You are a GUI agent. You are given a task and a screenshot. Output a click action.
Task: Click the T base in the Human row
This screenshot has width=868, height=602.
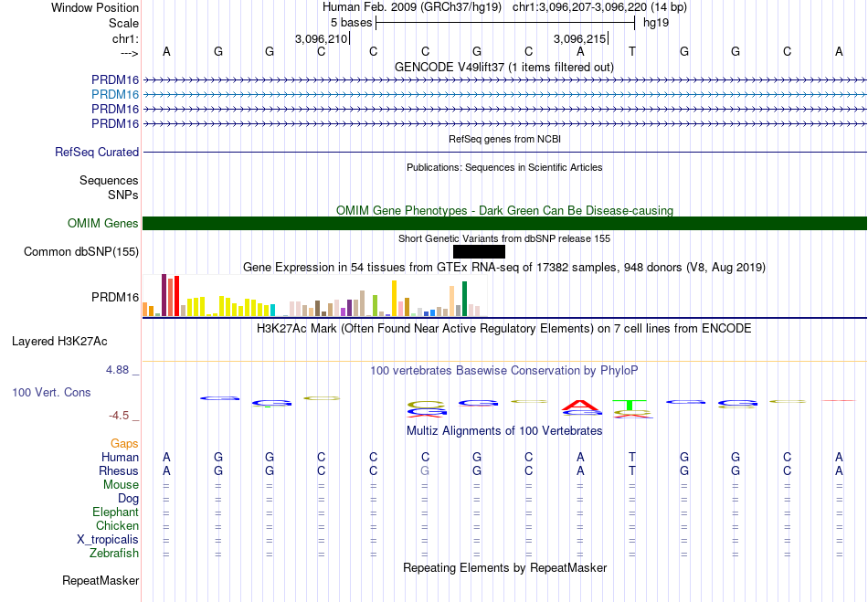coord(632,457)
